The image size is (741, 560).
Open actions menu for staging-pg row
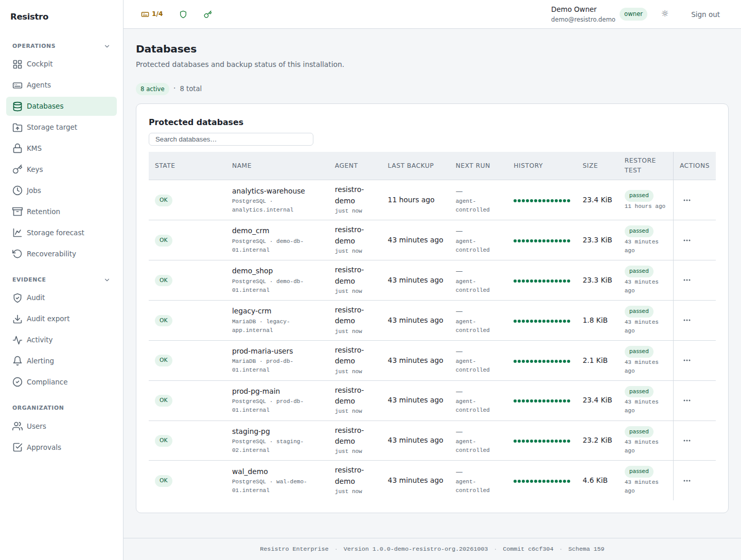687,441
